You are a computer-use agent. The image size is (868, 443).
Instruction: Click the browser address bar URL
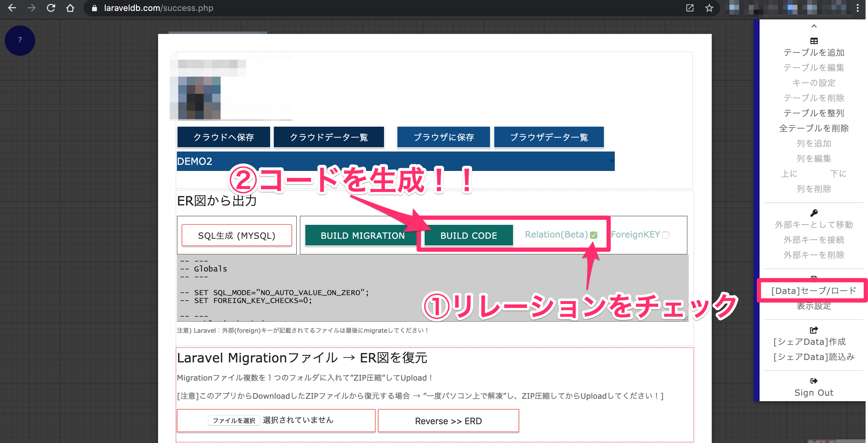point(158,8)
